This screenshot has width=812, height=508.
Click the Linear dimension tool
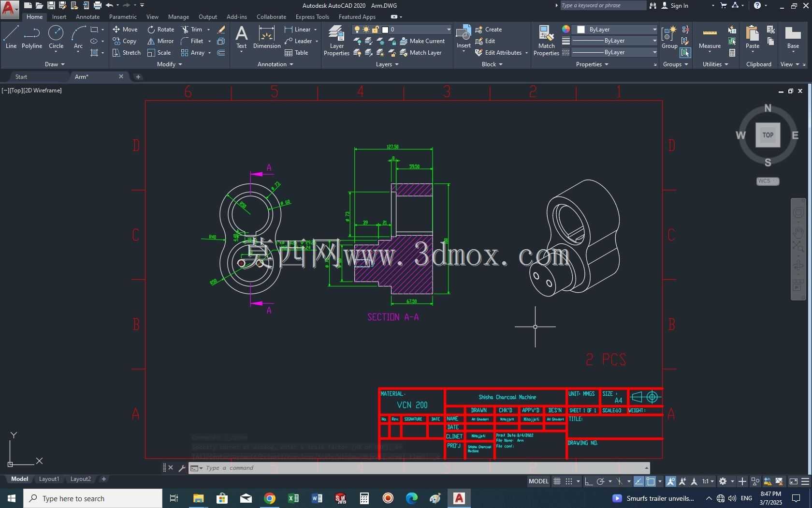point(298,30)
